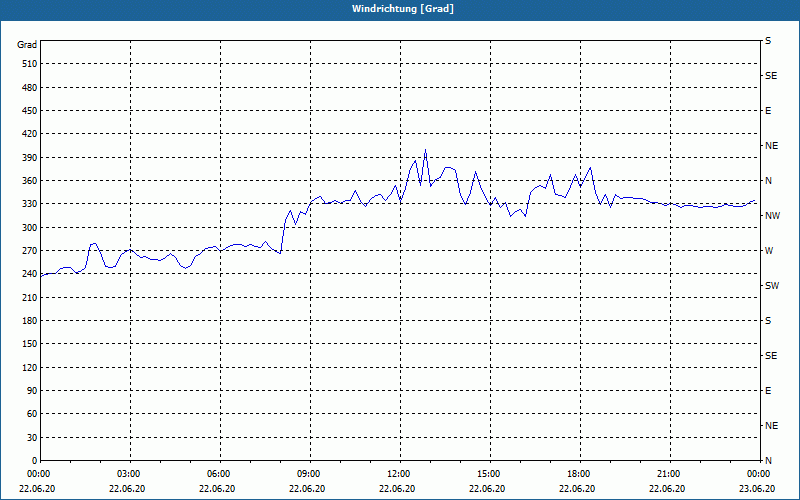
Task: Select the Grad unit label on the axis
Action: click(27, 45)
